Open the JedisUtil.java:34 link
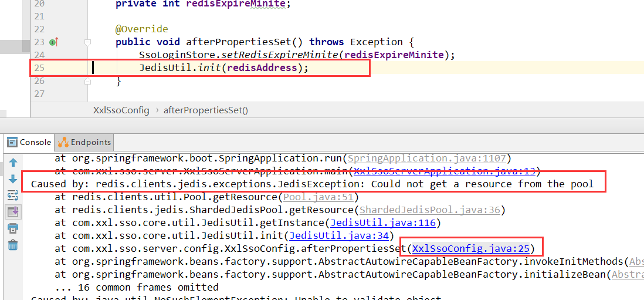 coord(338,236)
